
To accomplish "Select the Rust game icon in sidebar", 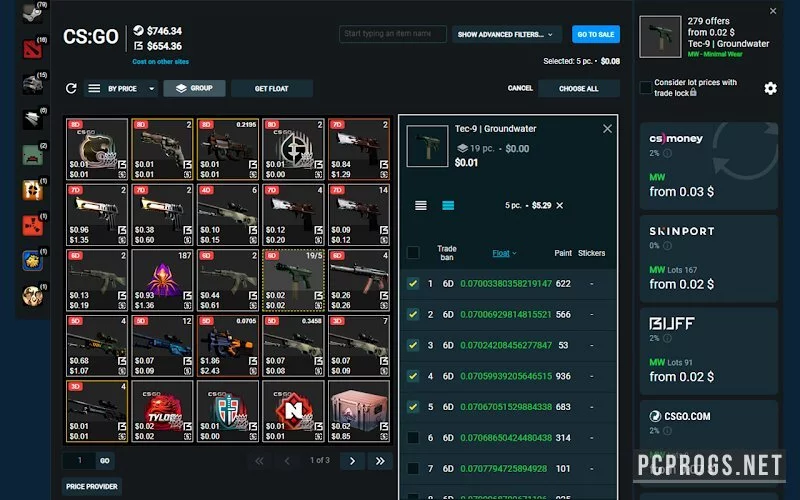I will tap(32, 225).
